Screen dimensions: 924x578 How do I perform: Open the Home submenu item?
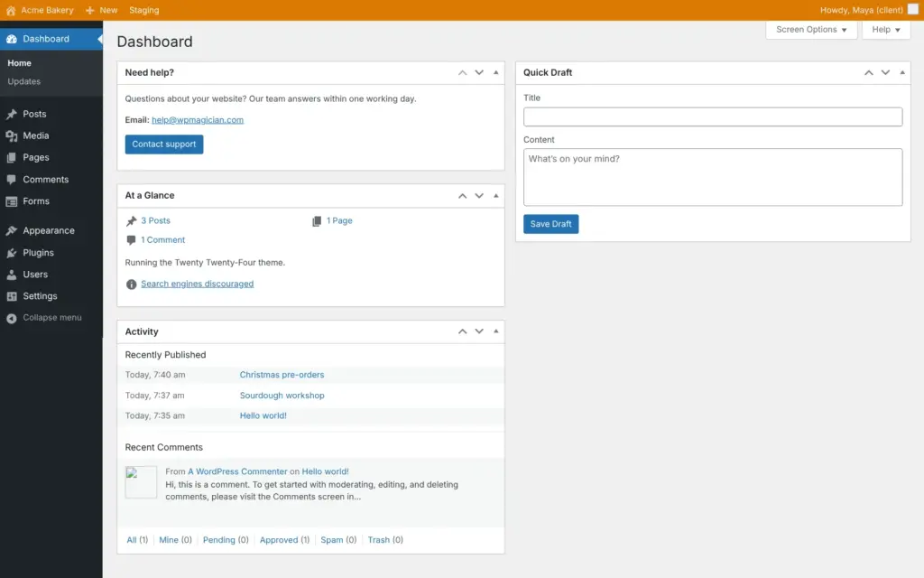tap(20, 63)
